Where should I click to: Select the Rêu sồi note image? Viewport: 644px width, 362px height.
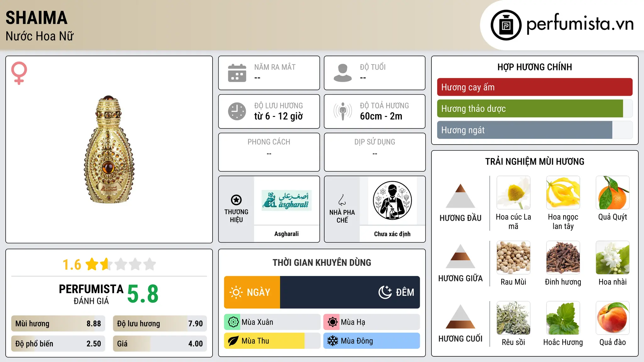(513, 318)
